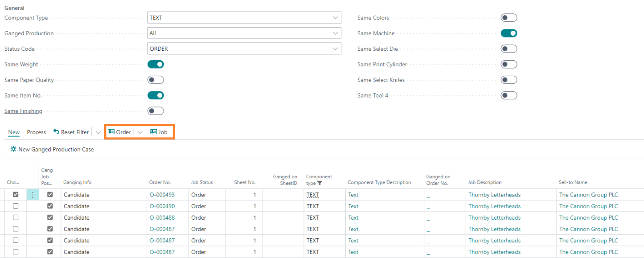Click the Ganged on SheetID column header

click(285, 180)
